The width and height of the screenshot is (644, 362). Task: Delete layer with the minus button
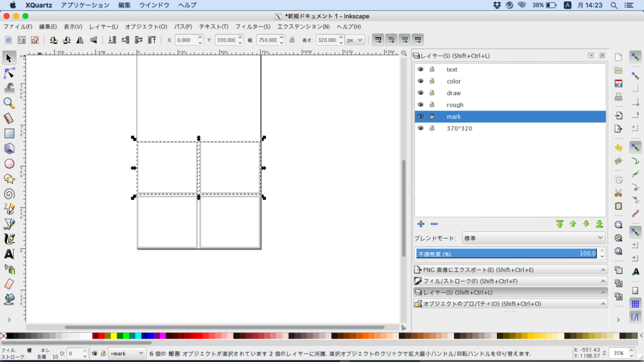(434, 224)
